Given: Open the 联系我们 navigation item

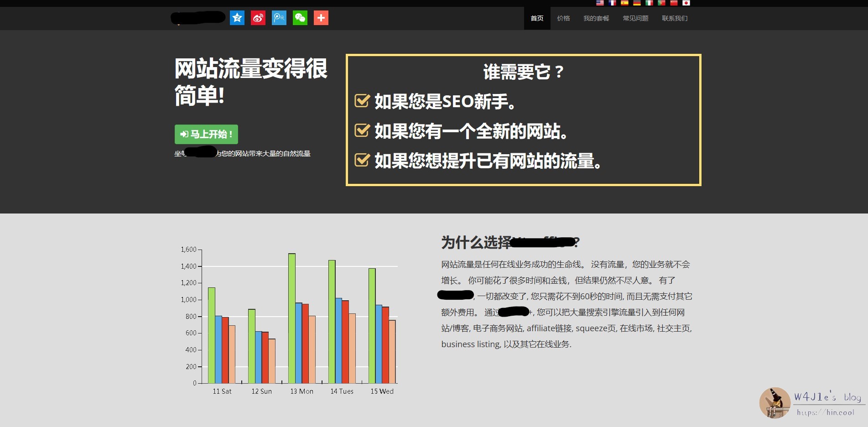Looking at the screenshot, I should pyautogui.click(x=675, y=18).
